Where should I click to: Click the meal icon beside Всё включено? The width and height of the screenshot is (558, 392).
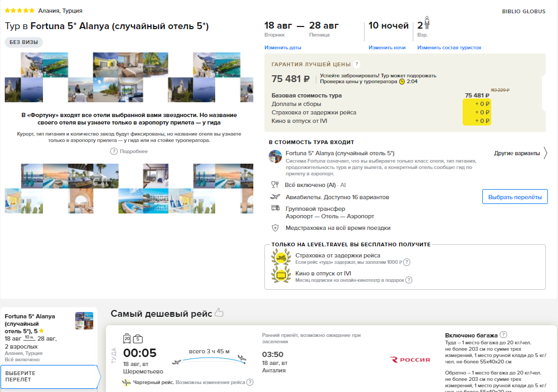[274, 185]
